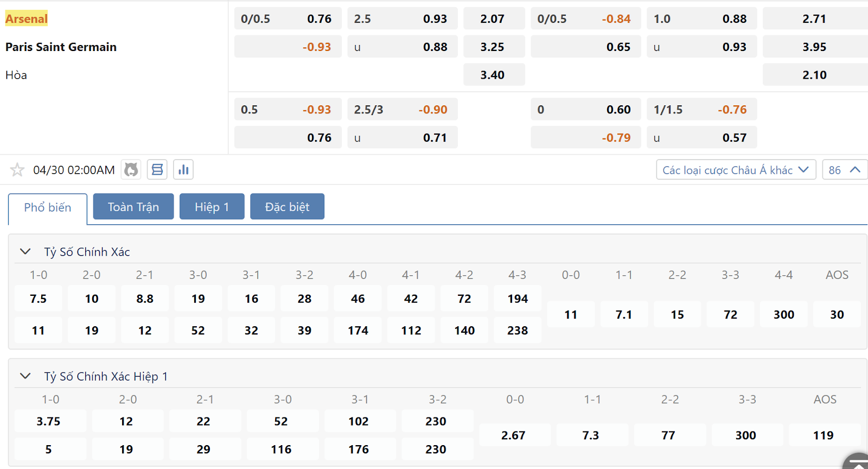Select first-half handicap 0/0.5 at -0.84
868x469 pixels.
pos(586,18)
